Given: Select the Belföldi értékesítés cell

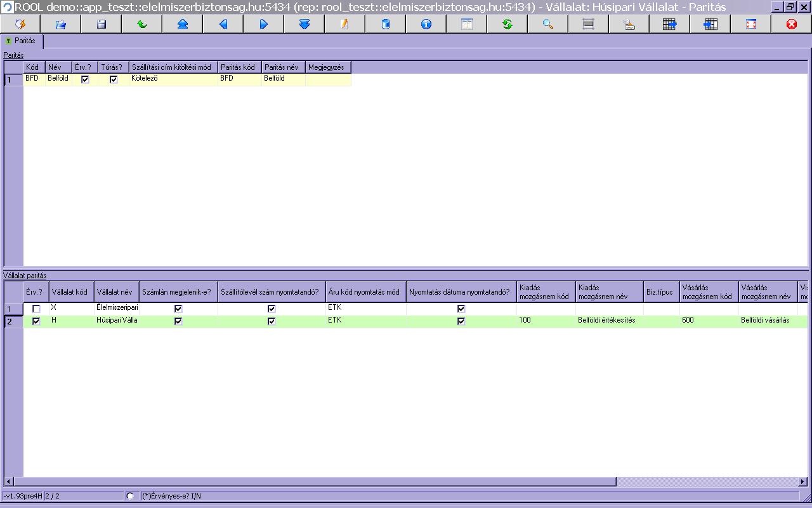Looking at the screenshot, I should [606, 321].
